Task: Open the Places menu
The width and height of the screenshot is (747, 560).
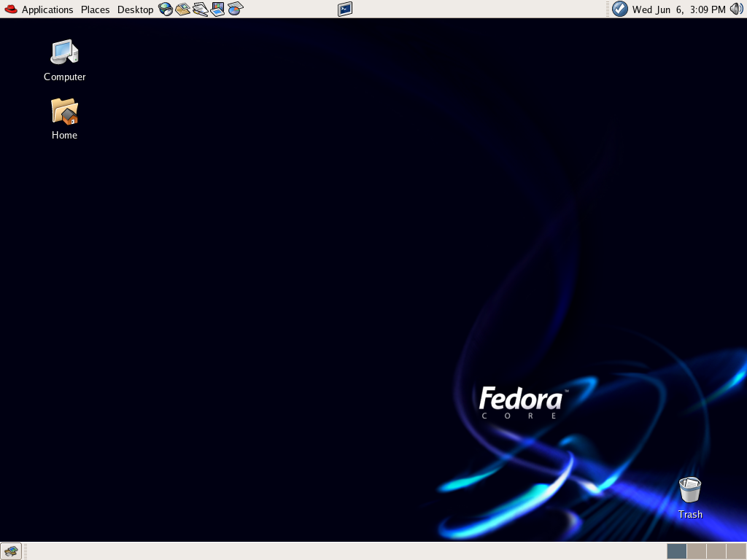Action: pos(96,9)
